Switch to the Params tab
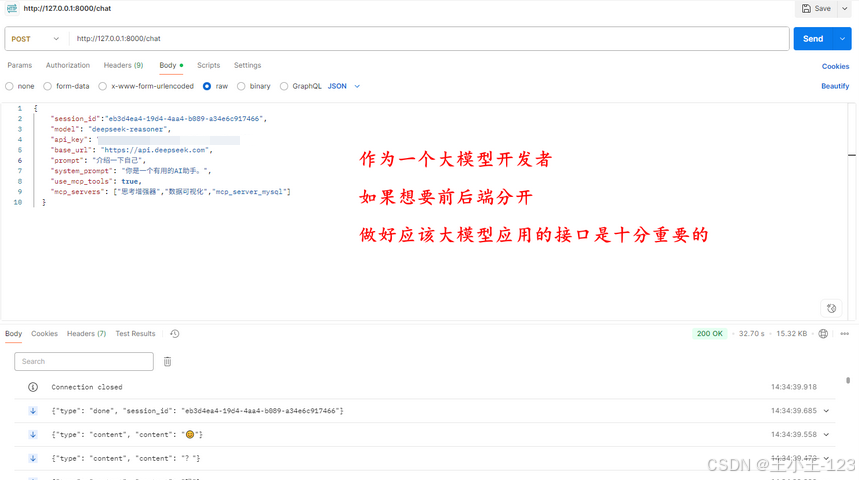Image resolution: width=859 pixels, height=480 pixels. coord(20,65)
